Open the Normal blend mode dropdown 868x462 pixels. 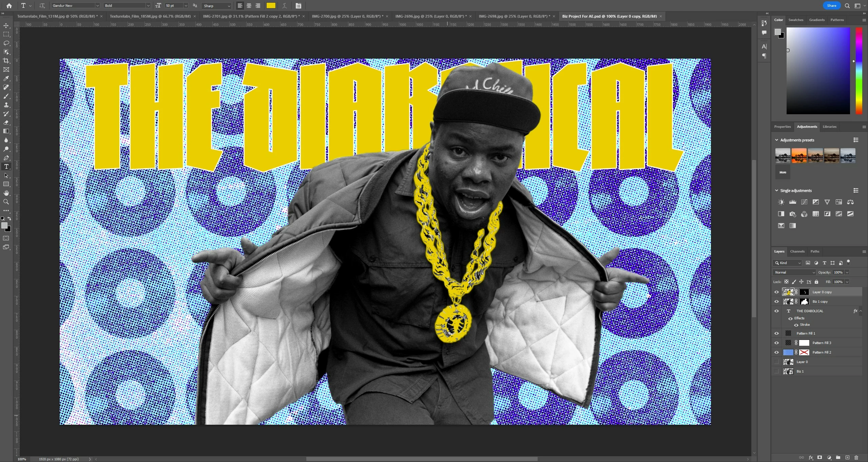coord(794,272)
